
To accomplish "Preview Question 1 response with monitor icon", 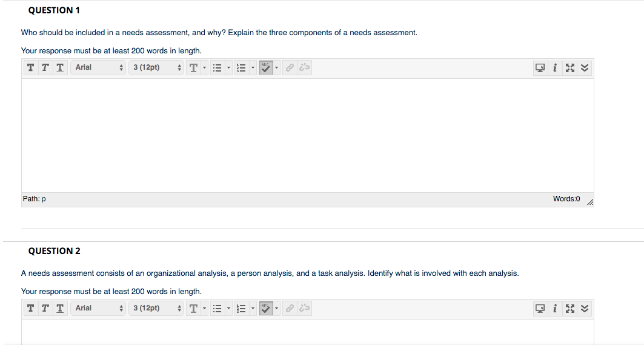I will coord(540,68).
